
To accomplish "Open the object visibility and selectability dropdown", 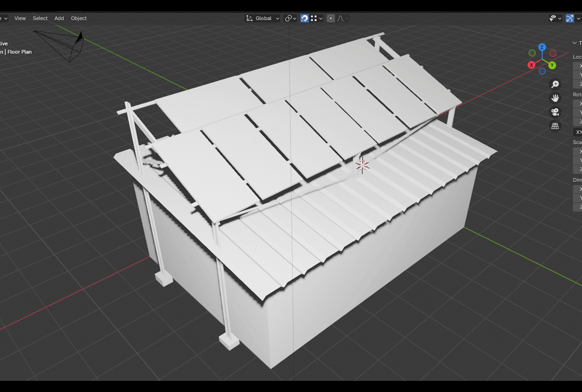I will point(555,18).
